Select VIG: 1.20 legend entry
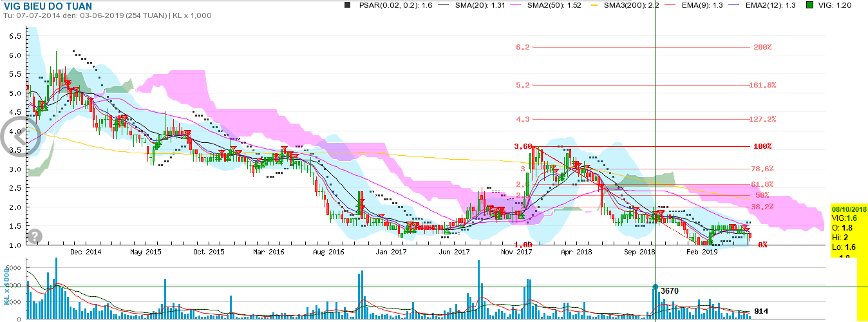This screenshot has width=868, height=322. point(835,5)
